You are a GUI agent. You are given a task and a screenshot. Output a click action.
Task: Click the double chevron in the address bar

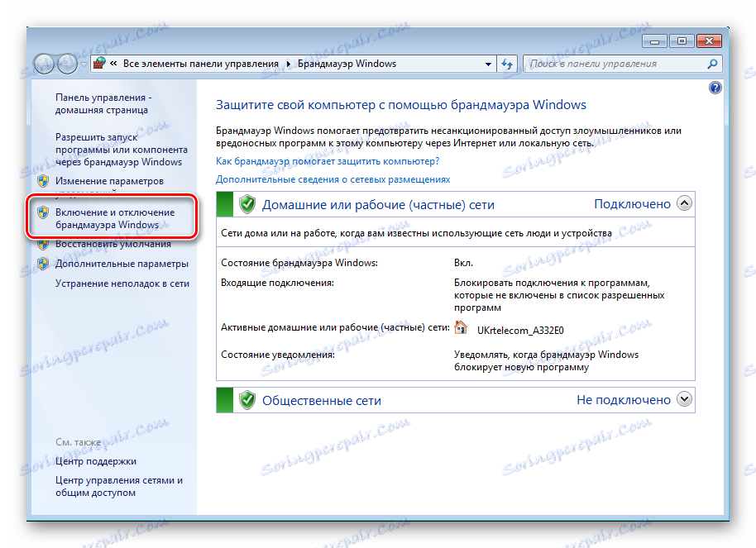tap(113, 63)
